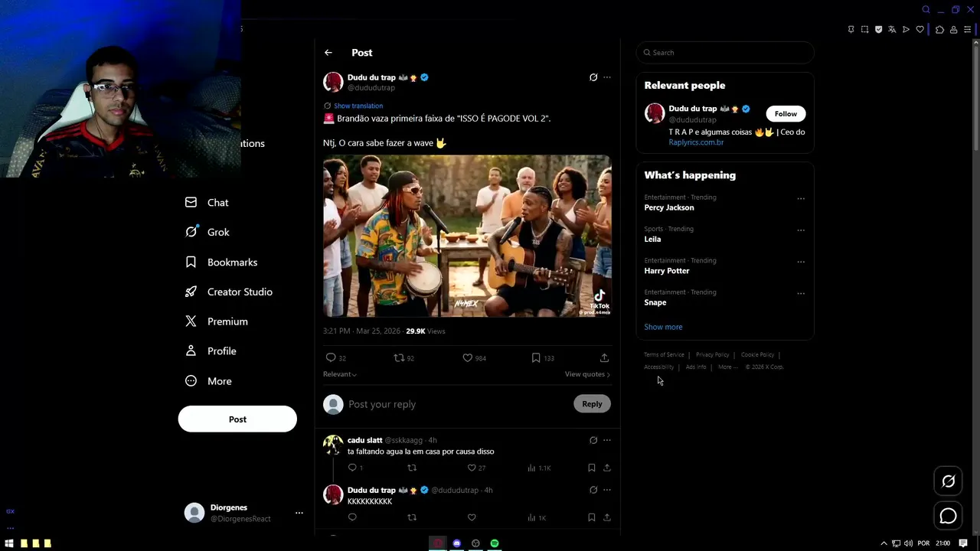Bookmark Dudu du trap's KKKKKKKKKK reply
The width and height of the screenshot is (980, 551).
[591, 517]
